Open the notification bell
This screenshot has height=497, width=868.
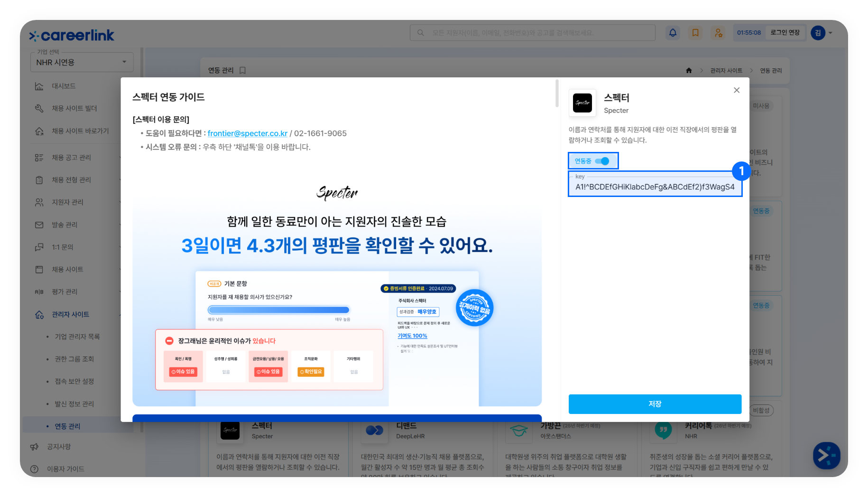pos(673,33)
